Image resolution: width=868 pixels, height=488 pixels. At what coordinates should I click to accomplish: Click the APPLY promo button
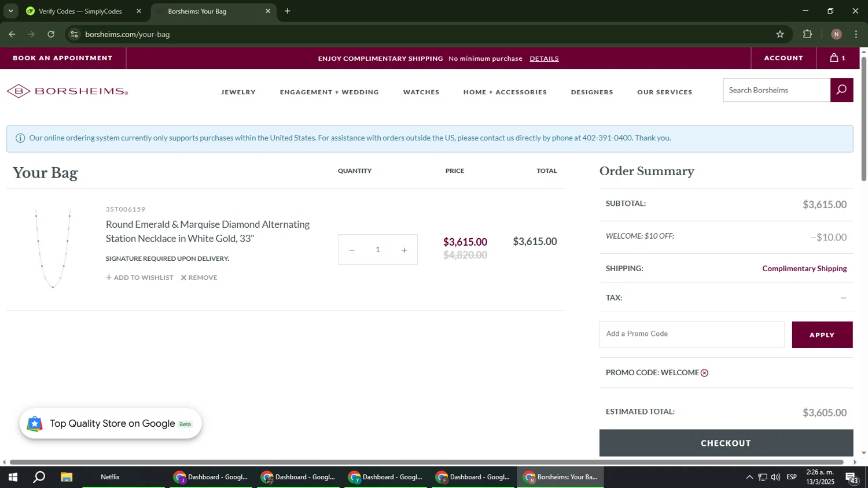coord(822,335)
